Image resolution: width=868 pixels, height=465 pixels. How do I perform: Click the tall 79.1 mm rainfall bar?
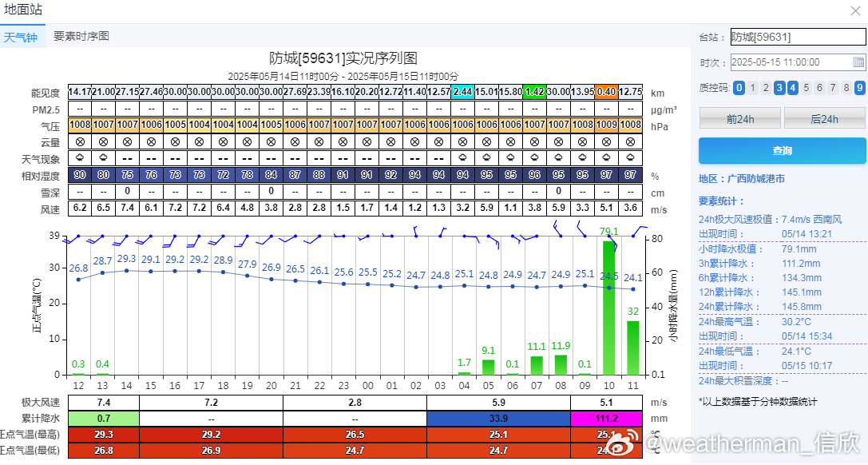(609, 308)
